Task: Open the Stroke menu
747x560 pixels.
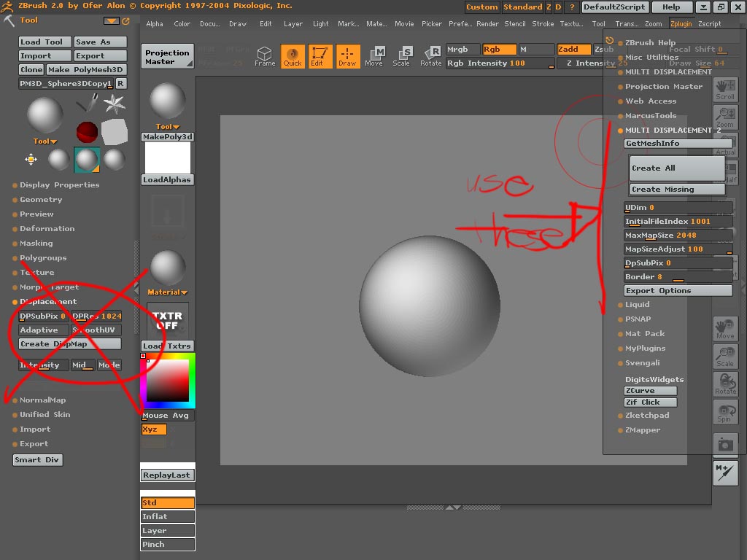Action: [543, 24]
